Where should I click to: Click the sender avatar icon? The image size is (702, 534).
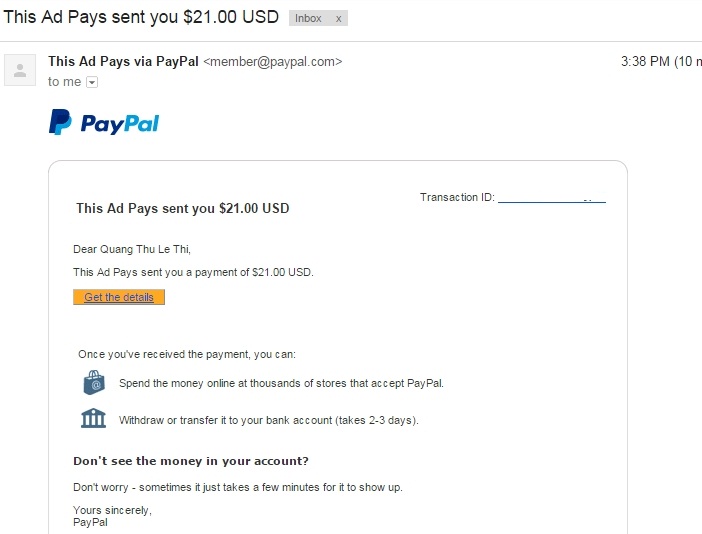pyautogui.click(x=19, y=69)
